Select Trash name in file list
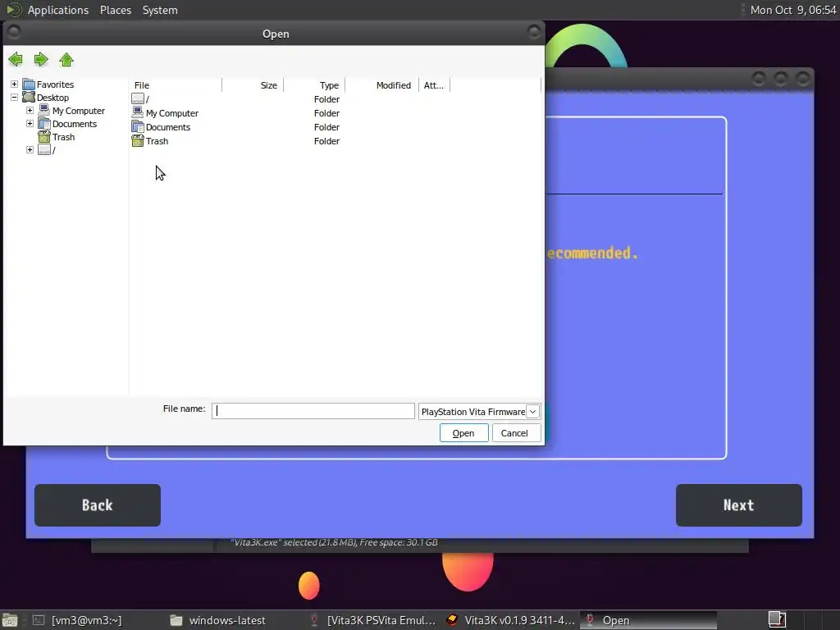The width and height of the screenshot is (840, 630). [x=157, y=141]
